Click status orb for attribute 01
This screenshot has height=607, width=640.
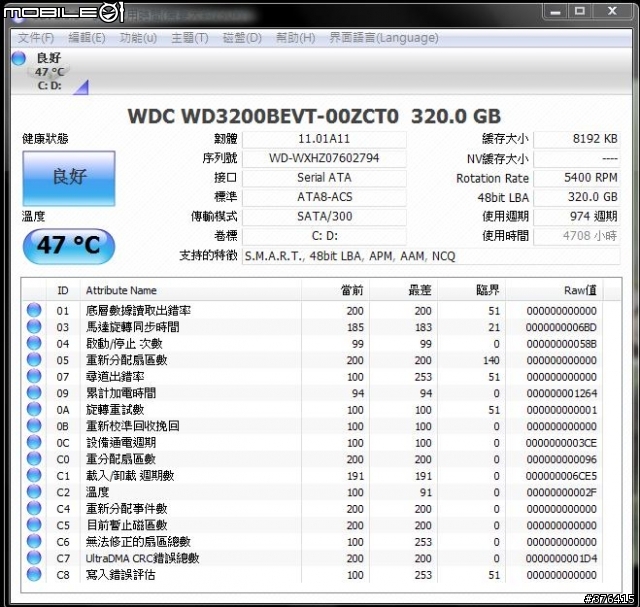[34, 310]
